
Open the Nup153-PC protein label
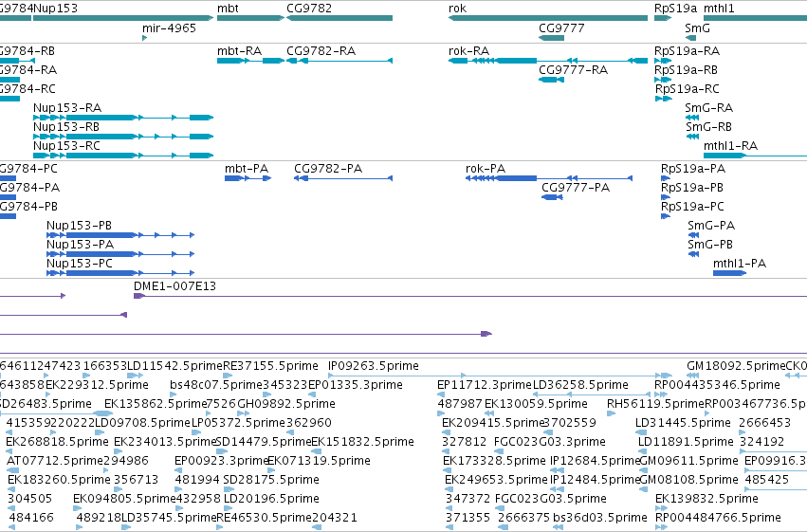point(80,264)
